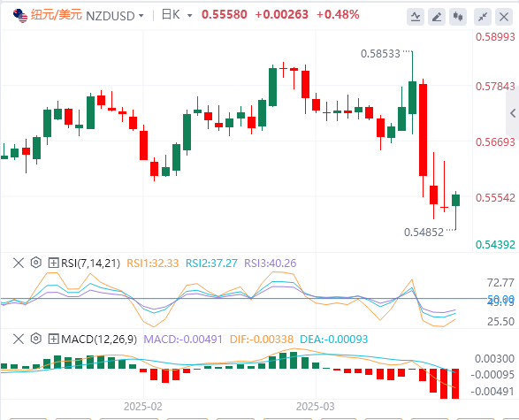519x420 pixels.
Task: Click the NZDUSD ticker text
Action: click(111, 16)
